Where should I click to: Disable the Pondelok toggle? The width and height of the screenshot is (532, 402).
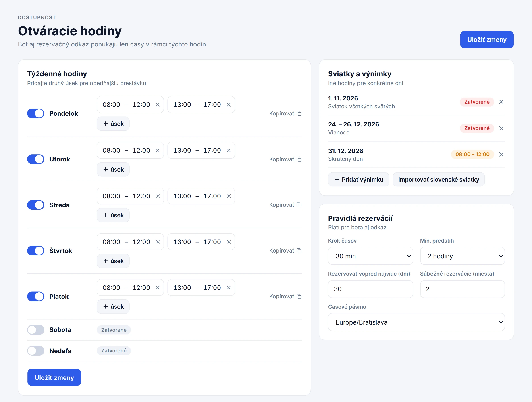point(36,114)
